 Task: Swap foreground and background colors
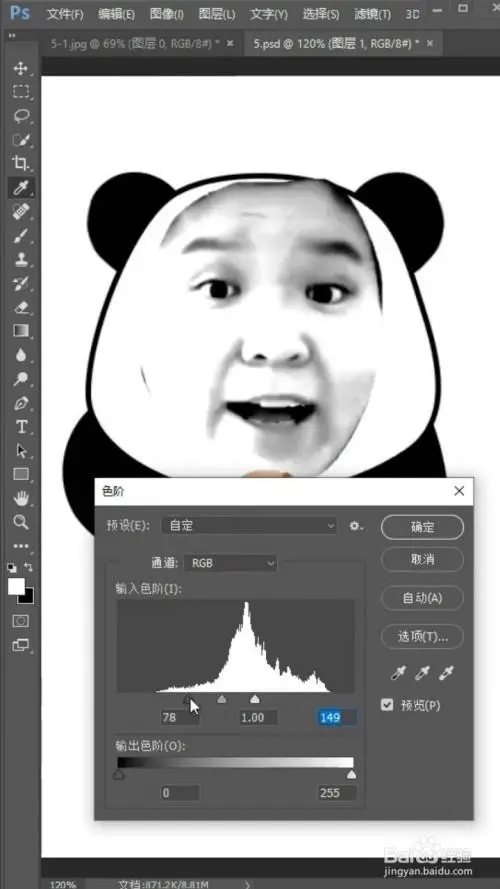pyautogui.click(x=28, y=567)
